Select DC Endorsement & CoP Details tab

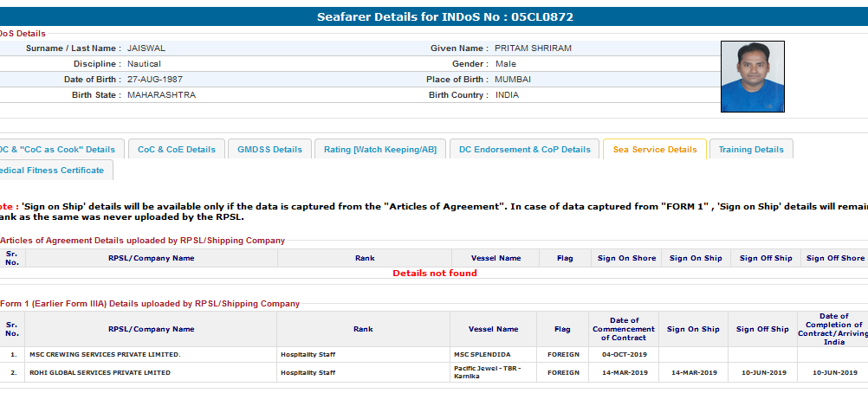point(524,149)
